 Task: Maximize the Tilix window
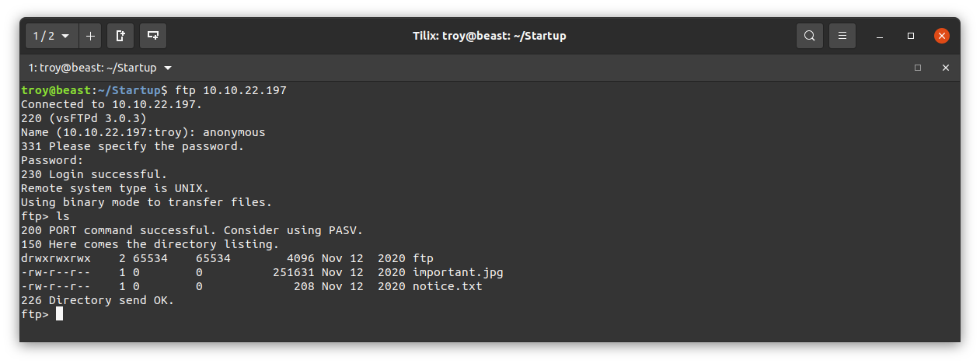point(911,36)
